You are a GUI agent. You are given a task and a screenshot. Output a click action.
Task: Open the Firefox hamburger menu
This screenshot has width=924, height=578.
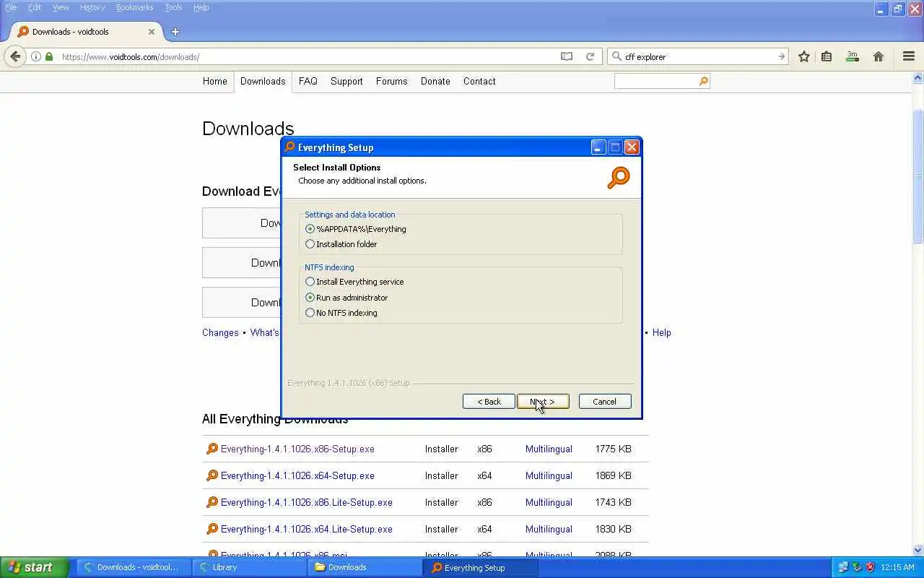click(x=909, y=56)
